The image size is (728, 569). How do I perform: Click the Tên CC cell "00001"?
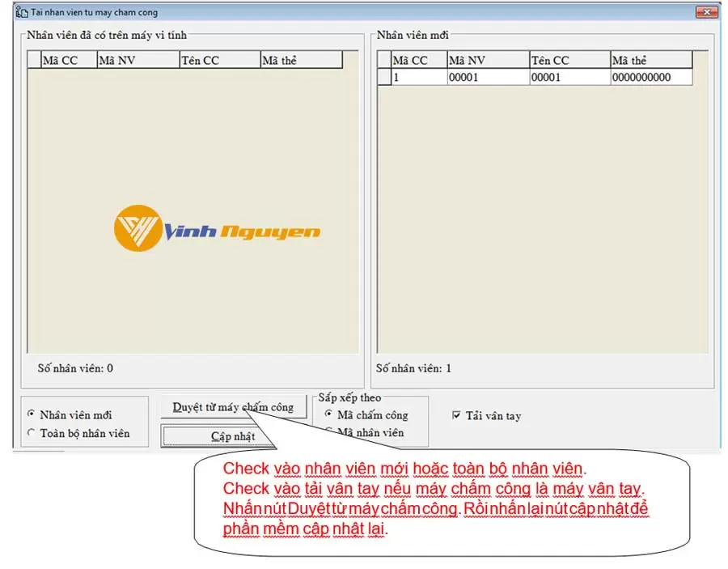click(x=570, y=77)
